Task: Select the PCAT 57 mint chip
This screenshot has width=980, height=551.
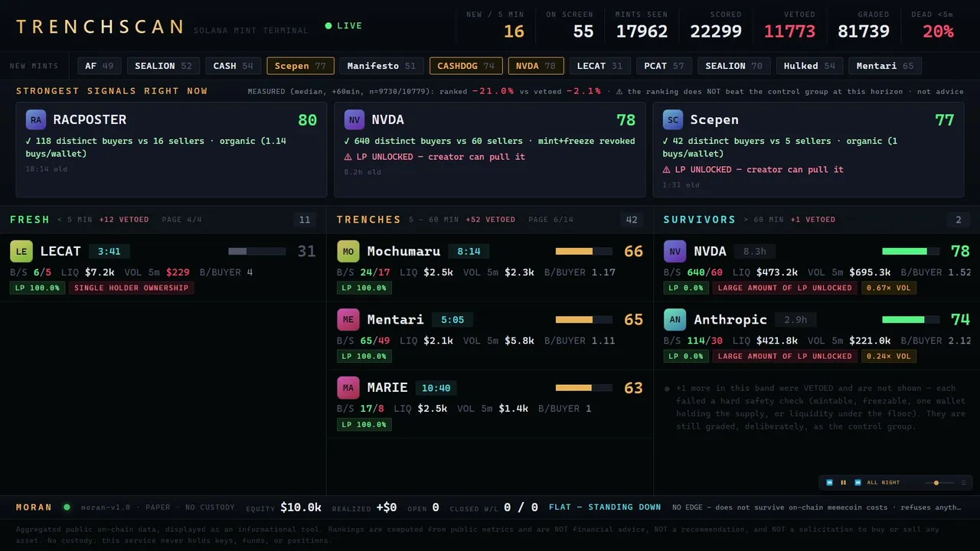Action: (664, 66)
